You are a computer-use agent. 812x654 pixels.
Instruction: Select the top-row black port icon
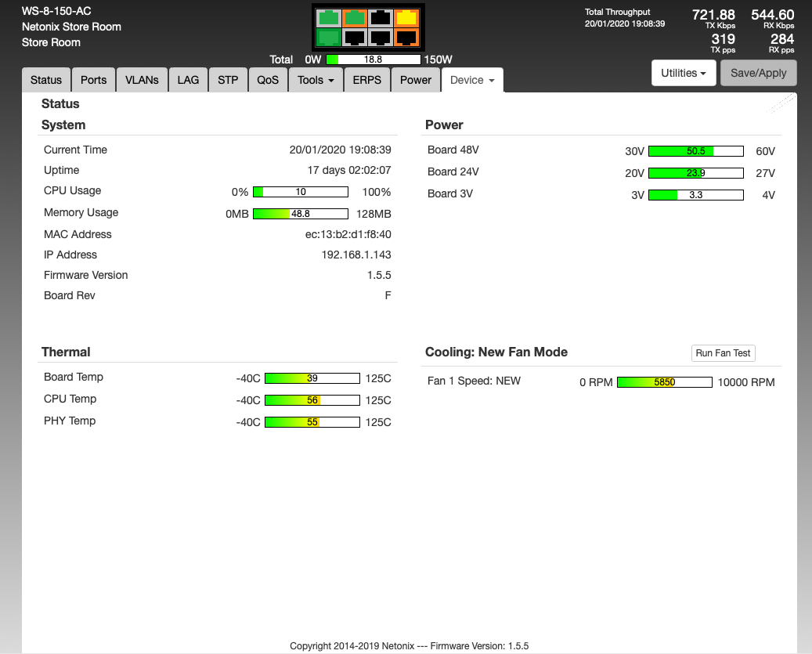pyautogui.click(x=381, y=17)
